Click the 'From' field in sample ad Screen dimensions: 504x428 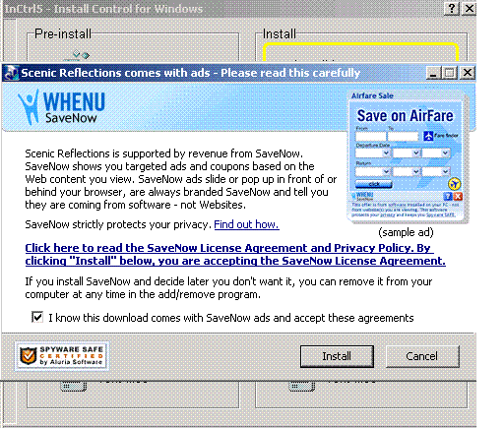pyautogui.click(x=371, y=136)
